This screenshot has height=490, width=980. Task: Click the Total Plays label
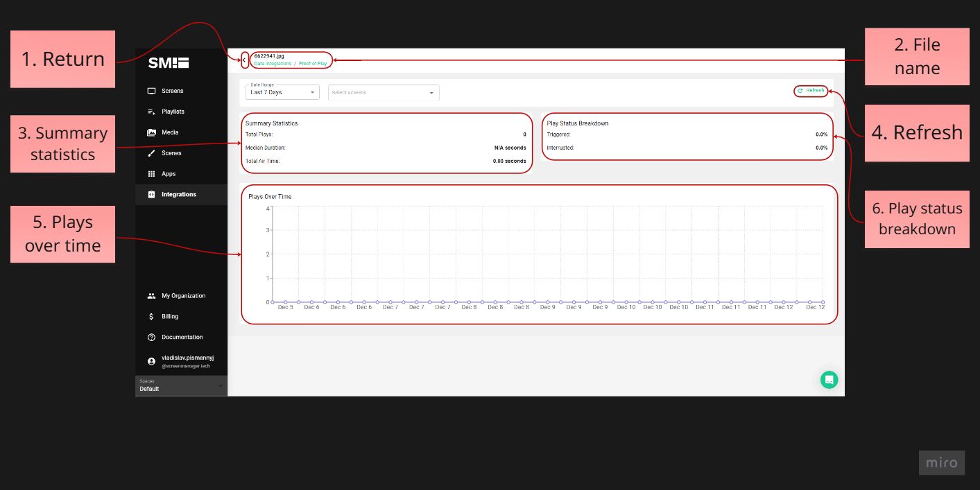[x=259, y=134]
